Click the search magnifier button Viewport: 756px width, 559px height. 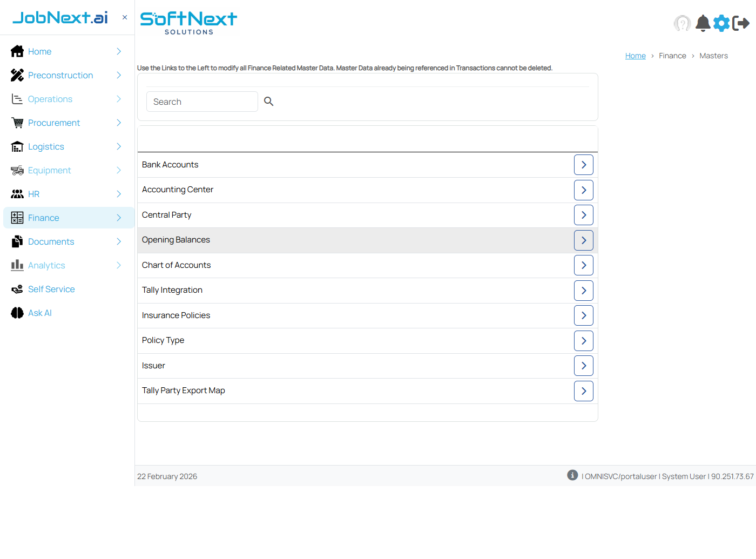268,102
